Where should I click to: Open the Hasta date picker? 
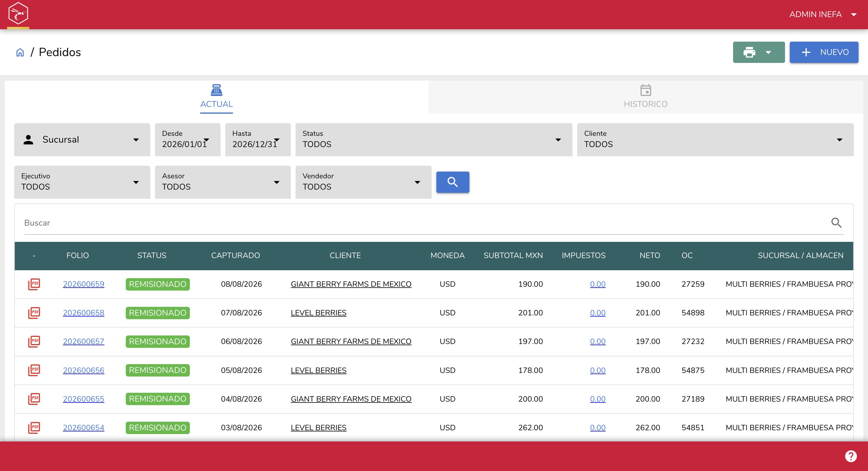[258, 139]
